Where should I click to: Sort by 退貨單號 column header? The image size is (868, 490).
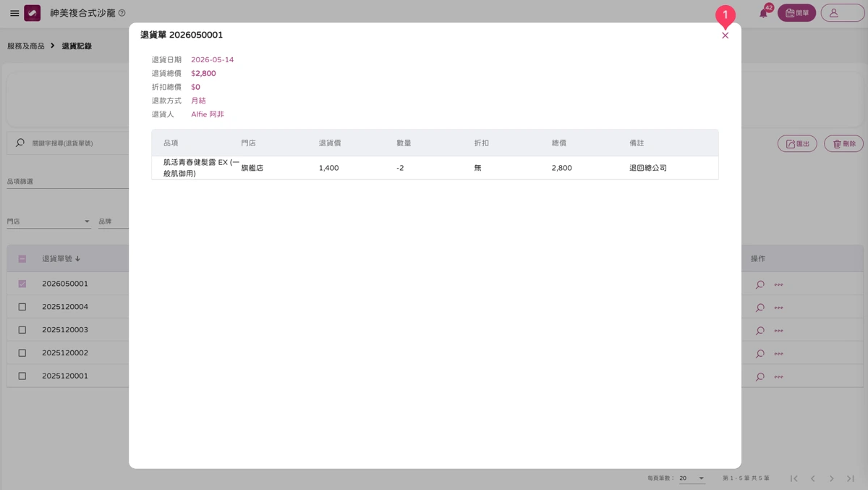61,259
